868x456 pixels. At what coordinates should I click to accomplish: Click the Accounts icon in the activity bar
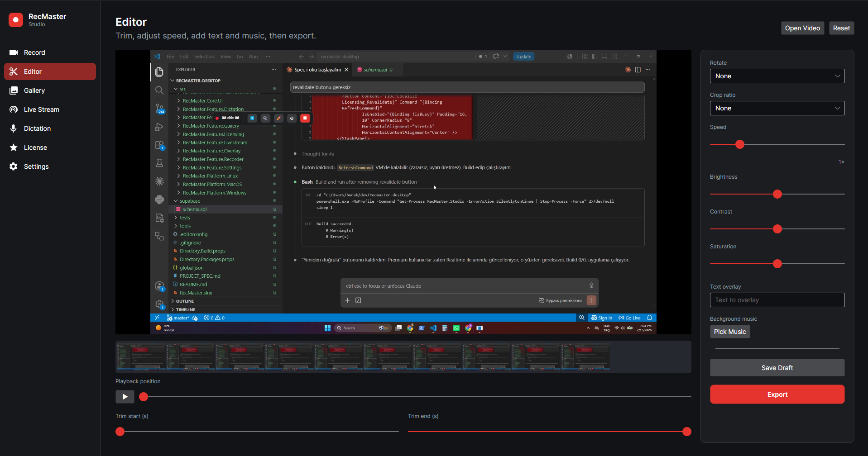pos(159,286)
